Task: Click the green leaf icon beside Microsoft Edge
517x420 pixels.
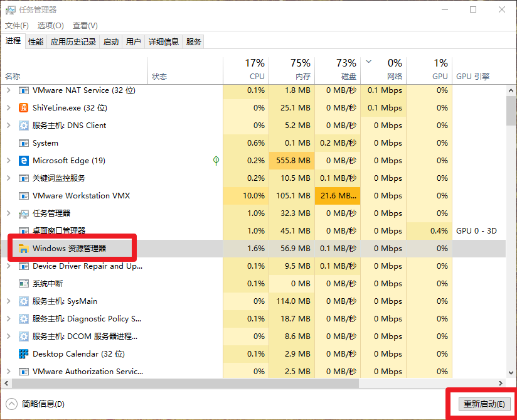Action: (216, 161)
